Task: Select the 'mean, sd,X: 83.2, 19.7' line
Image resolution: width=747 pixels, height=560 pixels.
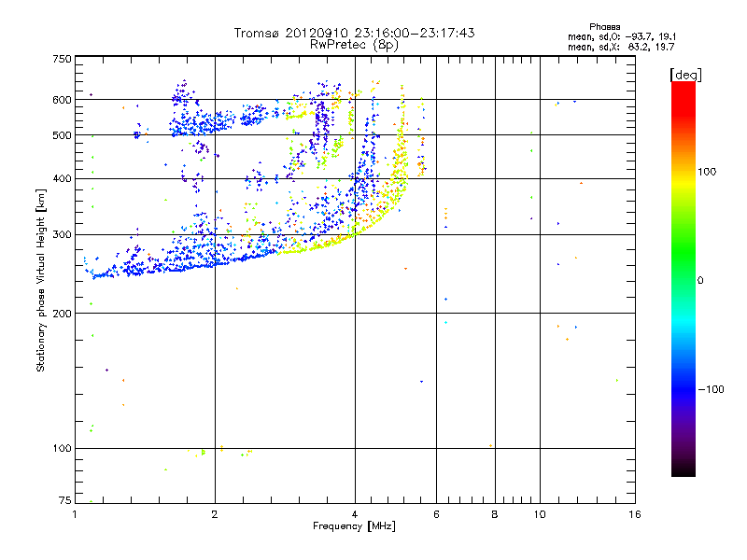Action: 621,47
